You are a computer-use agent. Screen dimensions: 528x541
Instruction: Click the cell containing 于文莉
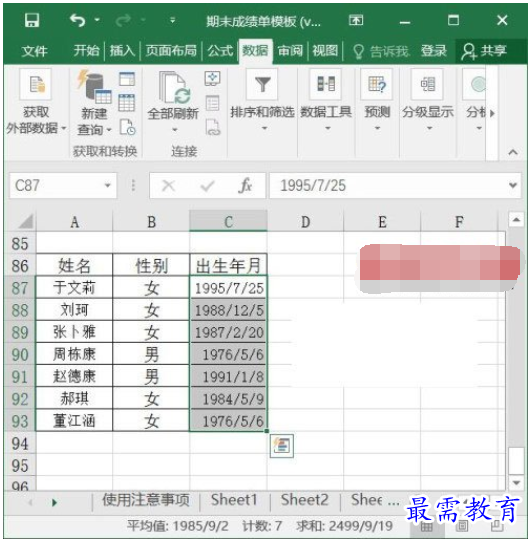coord(74,287)
